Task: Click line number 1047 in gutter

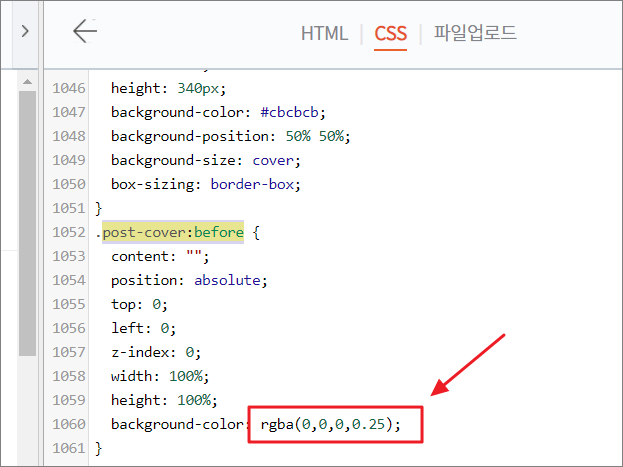Action: tap(69, 112)
